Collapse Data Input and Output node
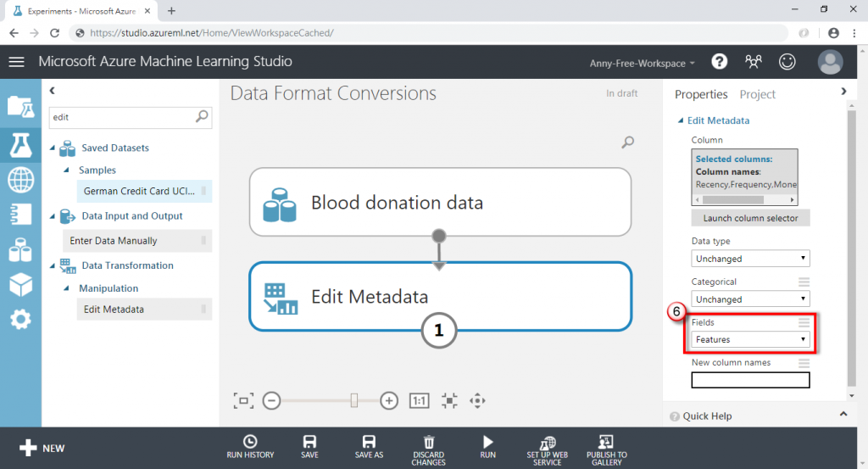This screenshot has height=469, width=868. pyautogui.click(x=53, y=216)
